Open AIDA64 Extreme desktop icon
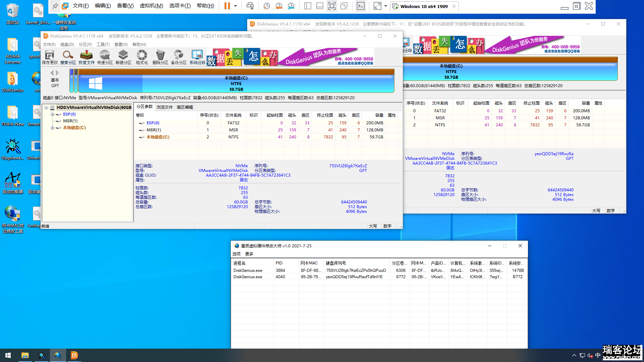The image size is (644, 362). pos(13,50)
